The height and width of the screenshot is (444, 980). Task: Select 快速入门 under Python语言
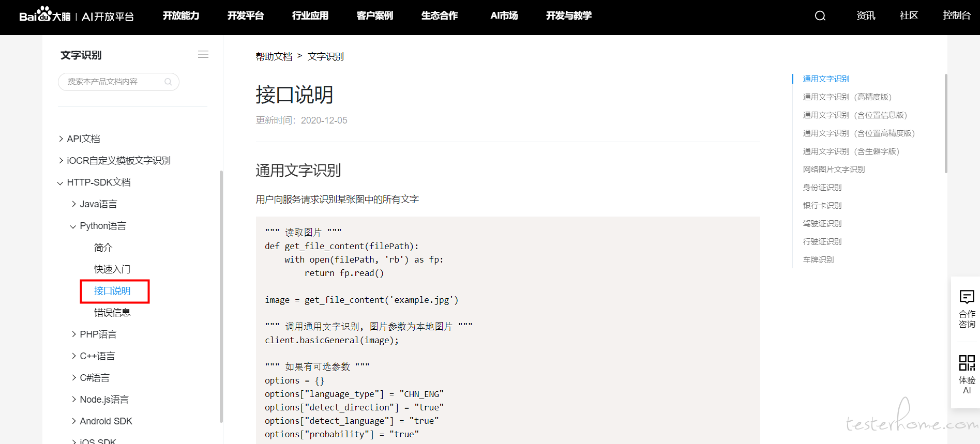(x=112, y=269)
